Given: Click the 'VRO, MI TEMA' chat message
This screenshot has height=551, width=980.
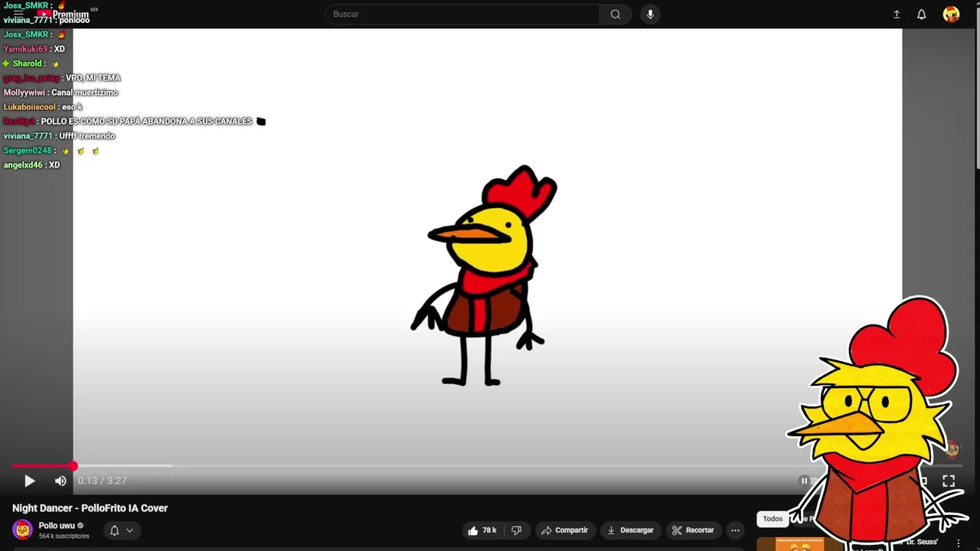Looking at the screenshot, I should coord(93,78).
